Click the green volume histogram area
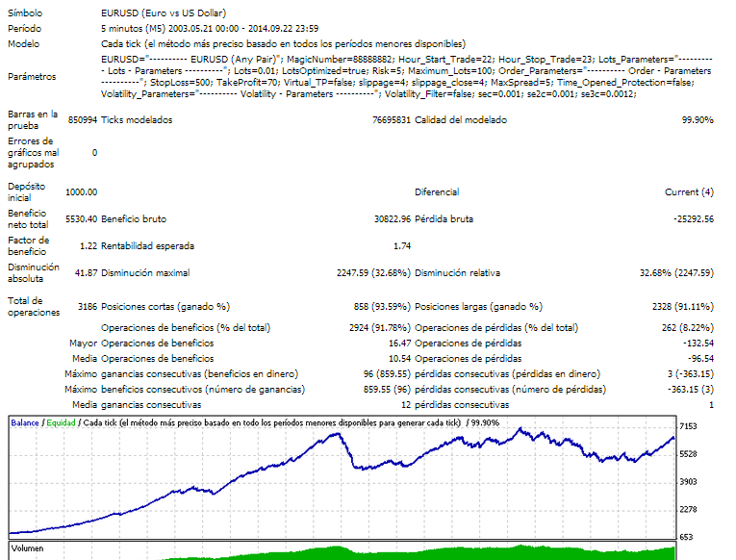 pyautogui.click(x=385, y=553)
